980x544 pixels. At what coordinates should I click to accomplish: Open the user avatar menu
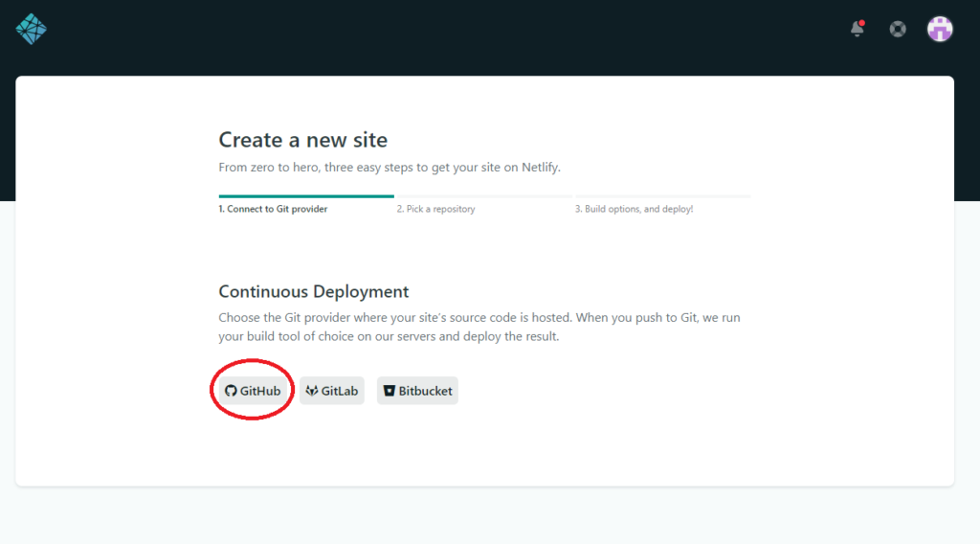[940, 29]
